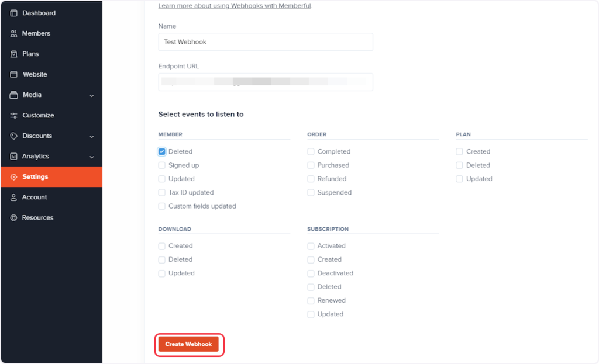Check the Subscription Renewed checkbox

coord(311,300)
